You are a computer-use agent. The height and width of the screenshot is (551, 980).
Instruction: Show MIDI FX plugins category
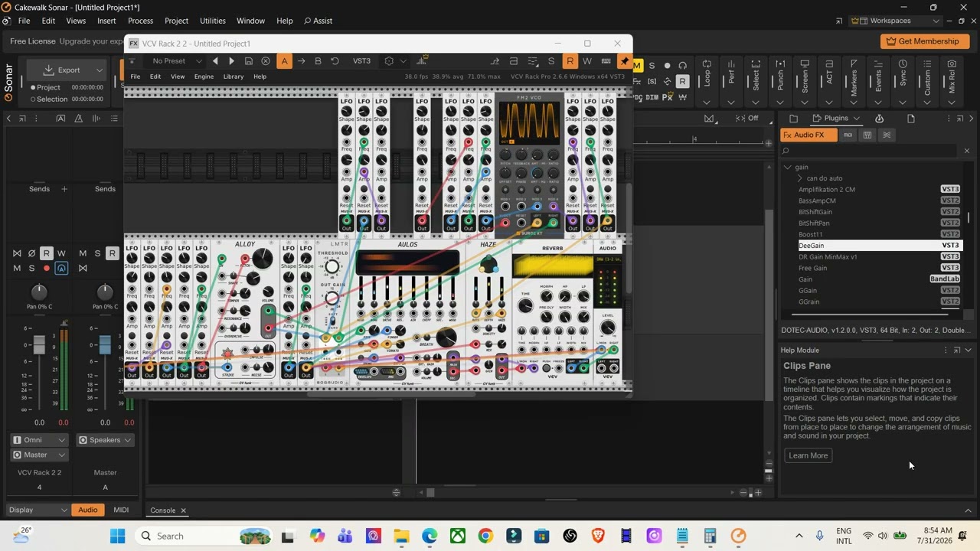(x=848, y=135)
